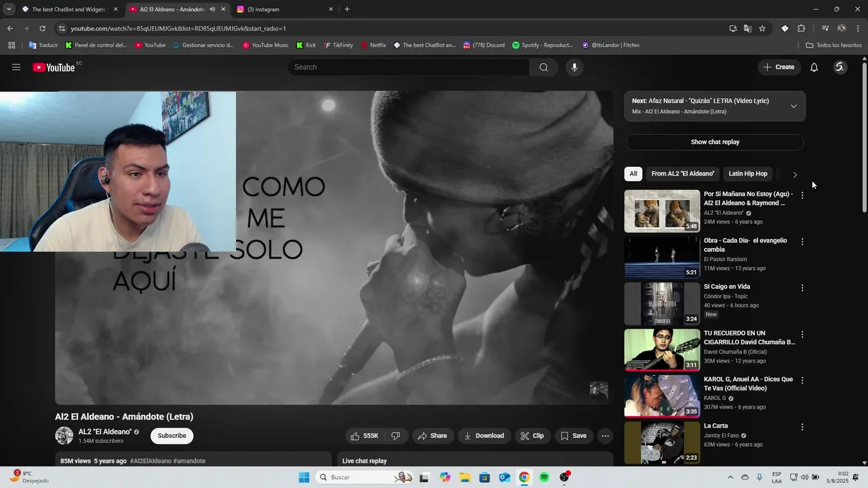Save the video to a playlist
Screen dimensions: 868x488
coord(574,436)
